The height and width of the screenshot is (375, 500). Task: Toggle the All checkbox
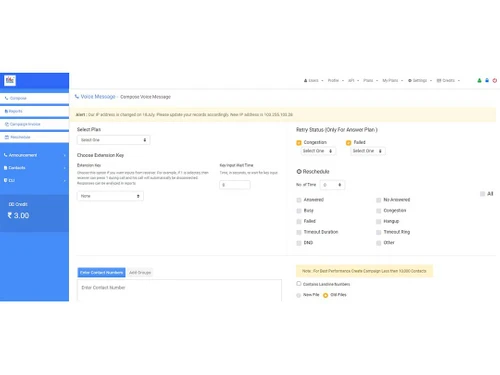[482, 194]
